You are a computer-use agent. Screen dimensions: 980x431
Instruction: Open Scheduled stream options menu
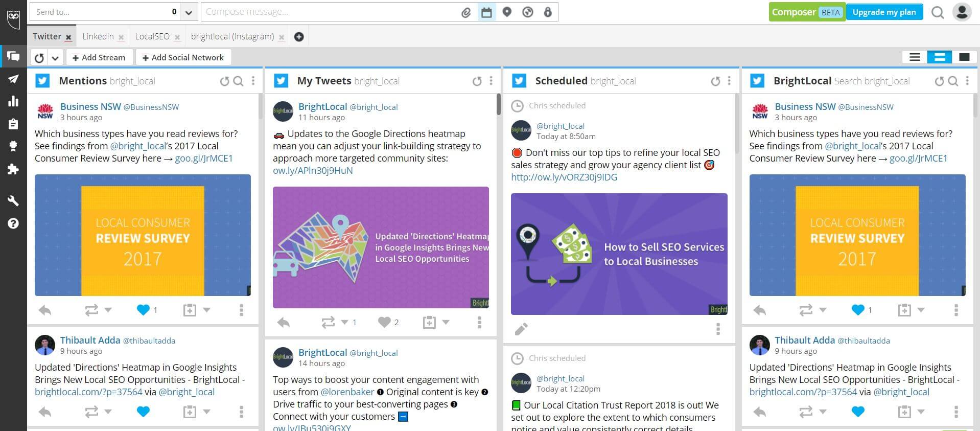pos(729,81)
